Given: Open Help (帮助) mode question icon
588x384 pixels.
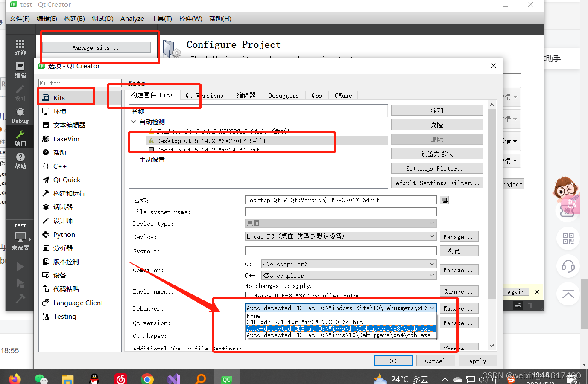Looking at the screenshot, I should (x=20, y=157).
